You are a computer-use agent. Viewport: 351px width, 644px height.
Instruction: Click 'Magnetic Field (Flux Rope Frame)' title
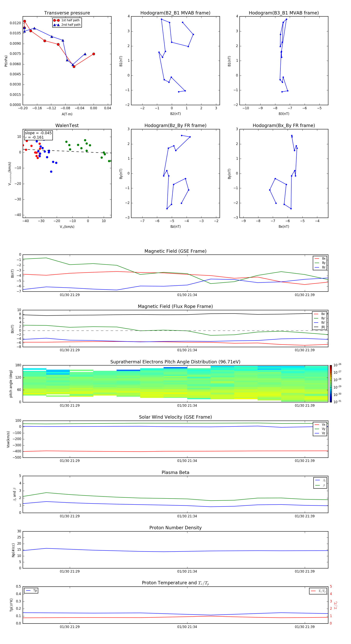[175, 306]
